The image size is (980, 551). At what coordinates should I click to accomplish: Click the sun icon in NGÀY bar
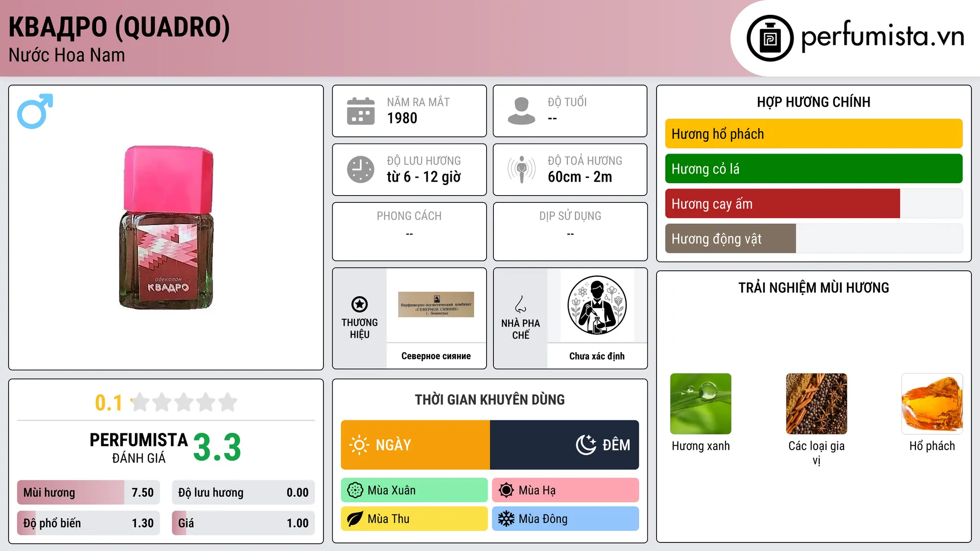click(x=359, y=445)
